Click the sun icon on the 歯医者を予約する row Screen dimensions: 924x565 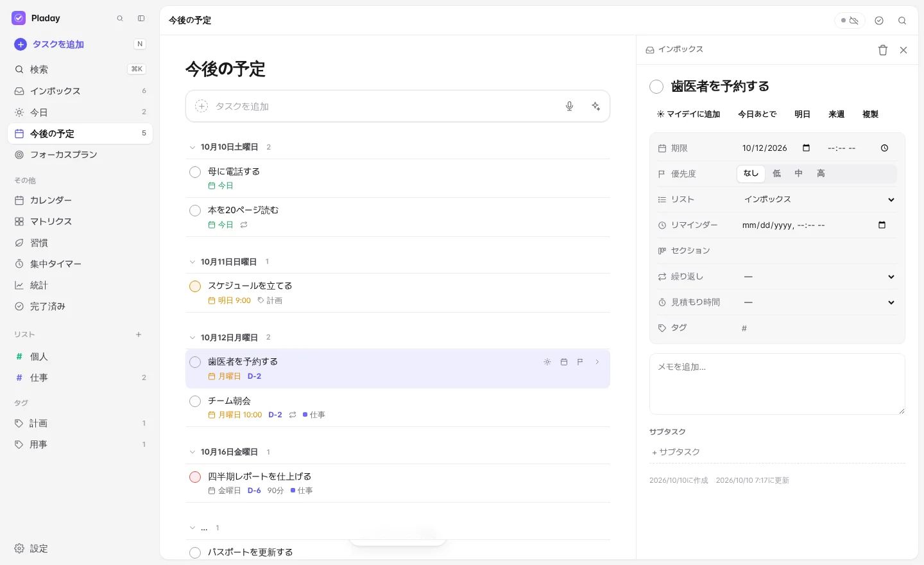tap(547, 362)
